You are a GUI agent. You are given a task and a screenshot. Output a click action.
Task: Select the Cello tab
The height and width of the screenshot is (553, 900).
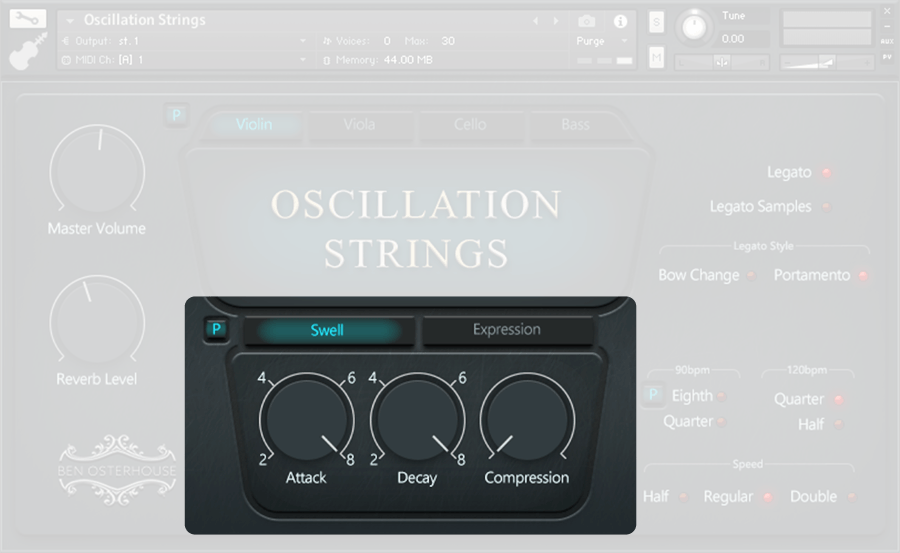tap(470, 125)
